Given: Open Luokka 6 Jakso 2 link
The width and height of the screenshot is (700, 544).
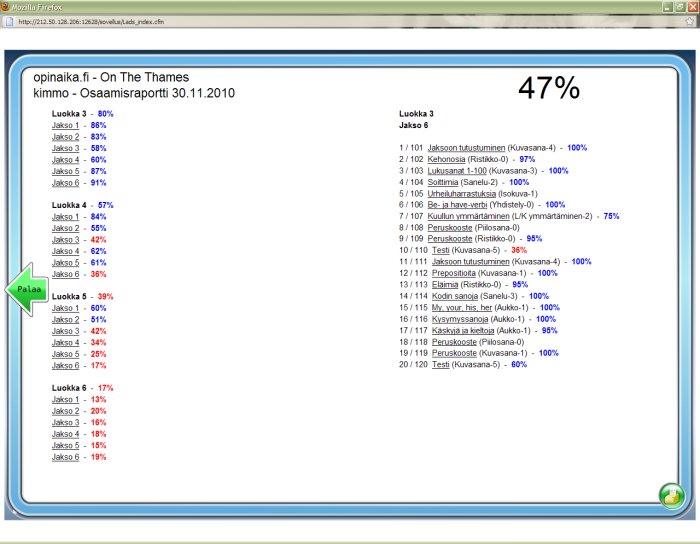Looking at the screenshot, I should coord(65,411).
